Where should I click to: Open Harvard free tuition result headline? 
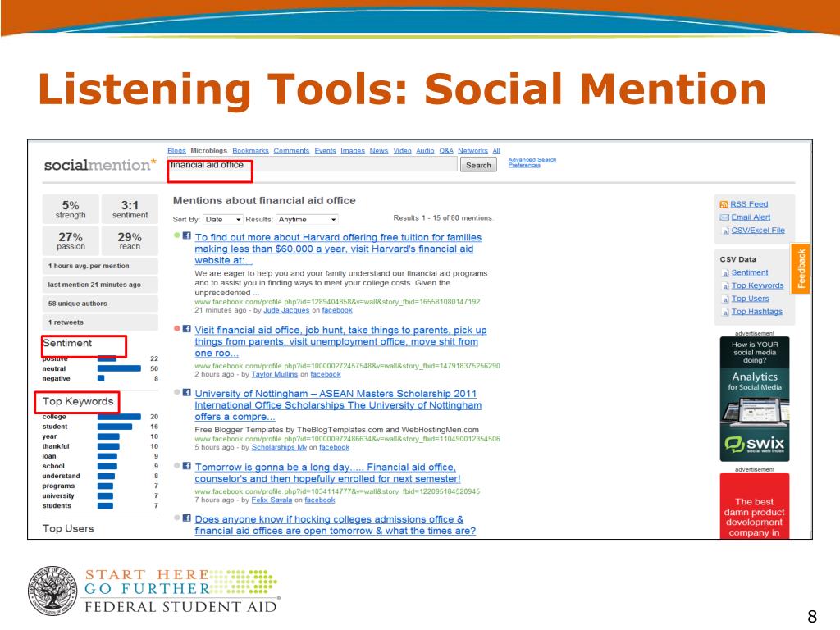337,249
